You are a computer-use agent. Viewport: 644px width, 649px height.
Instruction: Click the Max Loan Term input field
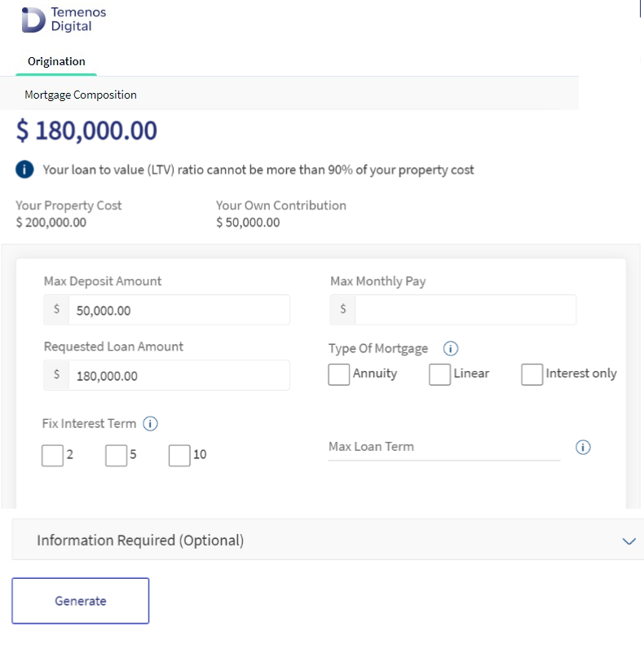[x=444, y=447]
